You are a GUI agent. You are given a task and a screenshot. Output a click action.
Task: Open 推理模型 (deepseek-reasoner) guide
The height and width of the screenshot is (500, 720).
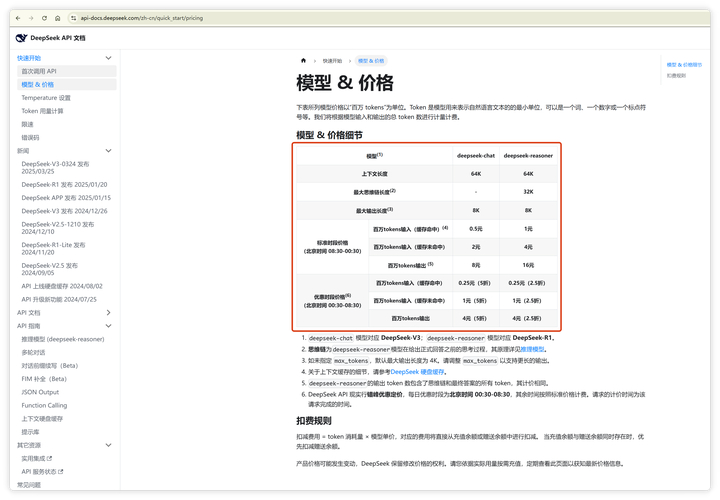(x=63, y=339)
